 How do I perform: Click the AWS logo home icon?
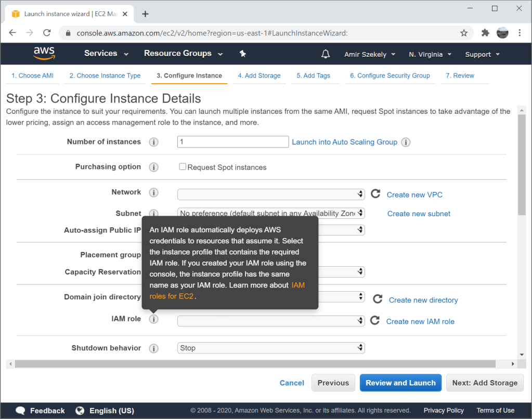pyautogui.click(x=44, y=54)
